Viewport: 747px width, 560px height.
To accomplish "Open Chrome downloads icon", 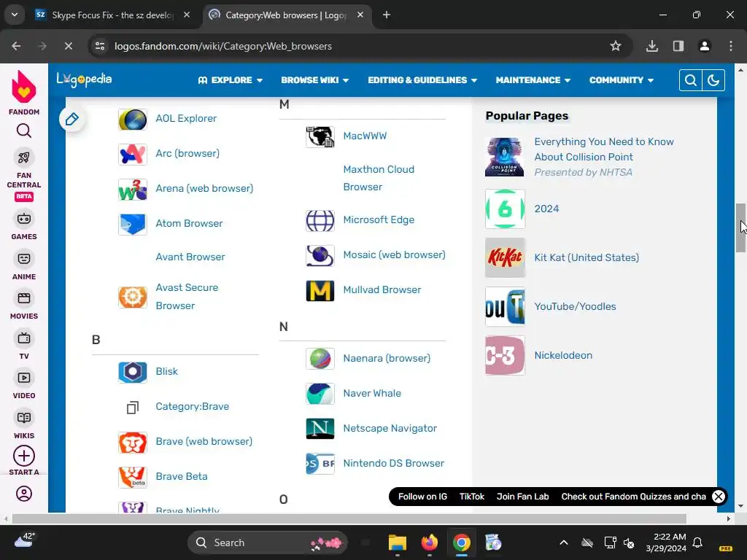I will click(652, 46).
